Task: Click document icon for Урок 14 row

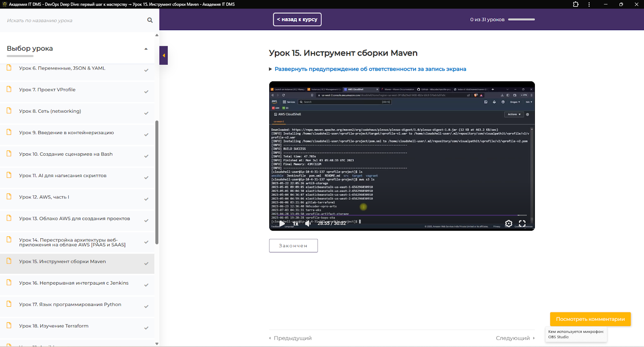Action: click(9, 239)
